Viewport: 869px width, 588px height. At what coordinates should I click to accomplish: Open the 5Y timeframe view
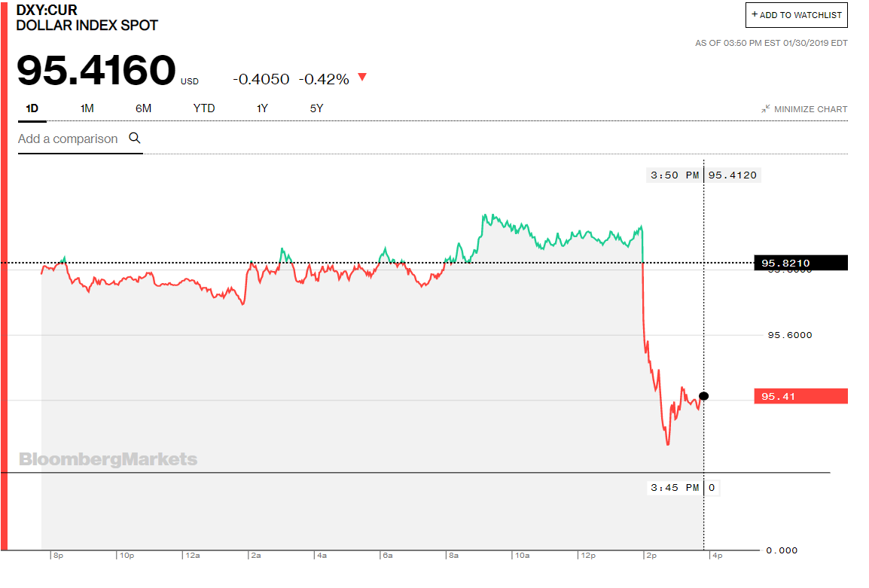(x=316, y=108)
